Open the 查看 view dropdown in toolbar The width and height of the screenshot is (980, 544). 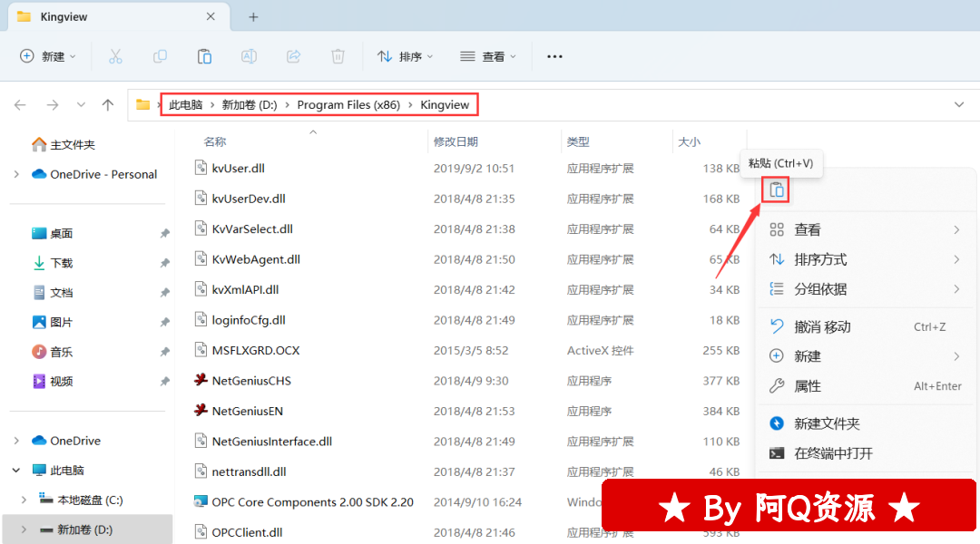pyautogui.click(x=488, y=57)
